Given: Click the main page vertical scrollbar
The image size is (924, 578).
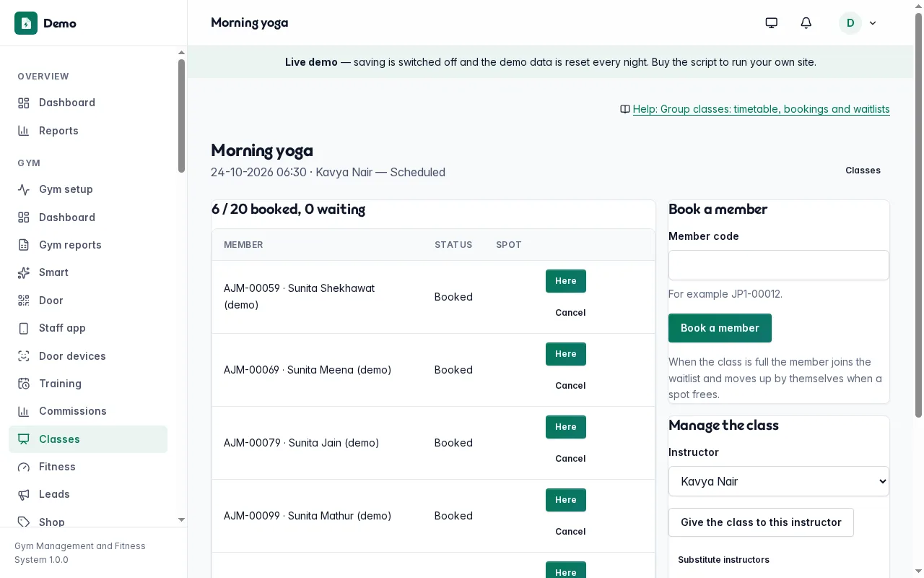Looking at the screenshot, I should pyautogui.click(x=919, y=217).
